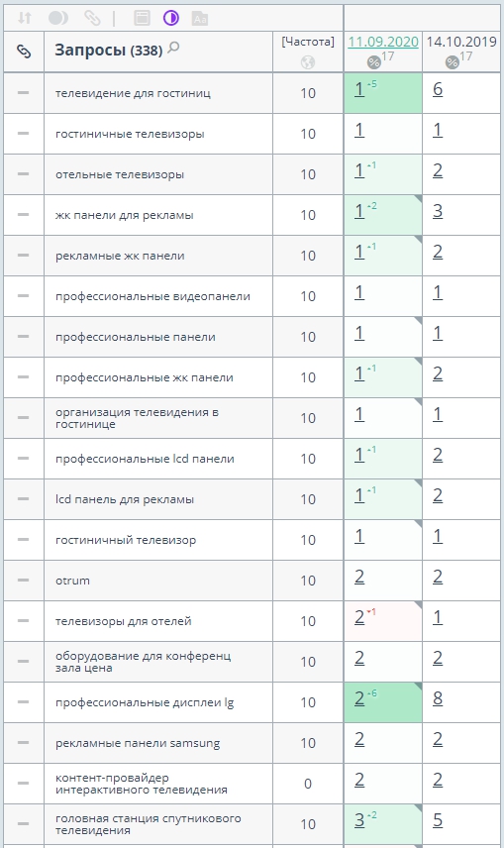
Task: Sort by the [Частота] column header
Action: pyautogui.click(x=308, y=41)
